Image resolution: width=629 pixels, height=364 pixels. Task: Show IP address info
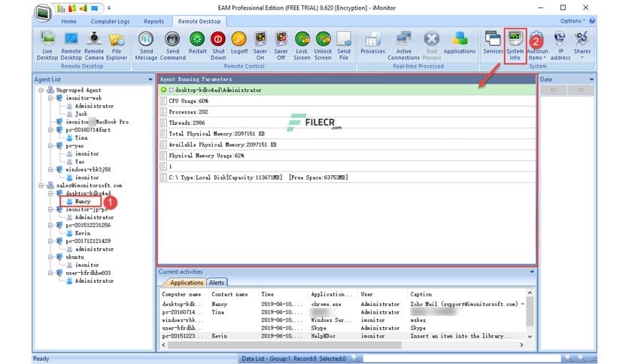coord(561,46)
